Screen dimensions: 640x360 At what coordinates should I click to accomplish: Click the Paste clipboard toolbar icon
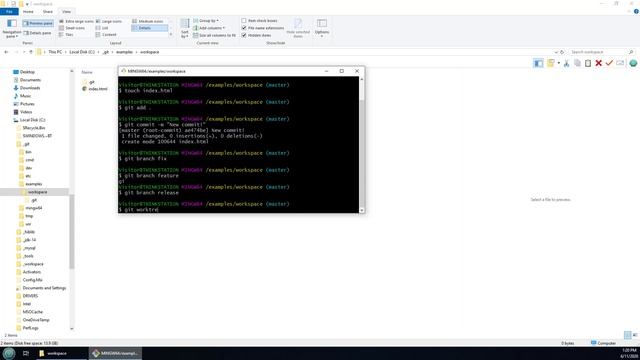click(588, 63)
